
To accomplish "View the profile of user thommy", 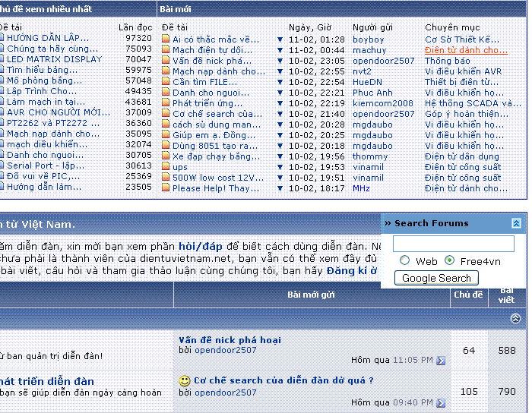I will pyautogui.click(x=370, y=156).
